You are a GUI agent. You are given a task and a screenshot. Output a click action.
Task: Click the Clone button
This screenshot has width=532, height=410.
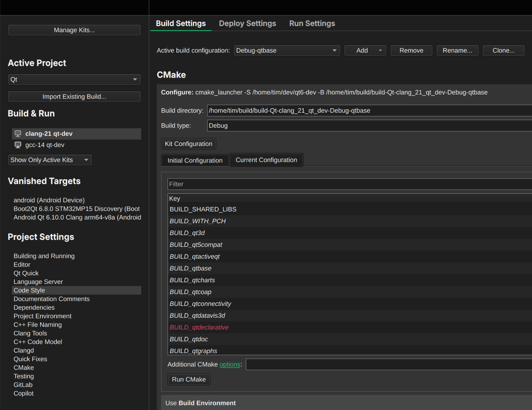coord(503,50)
